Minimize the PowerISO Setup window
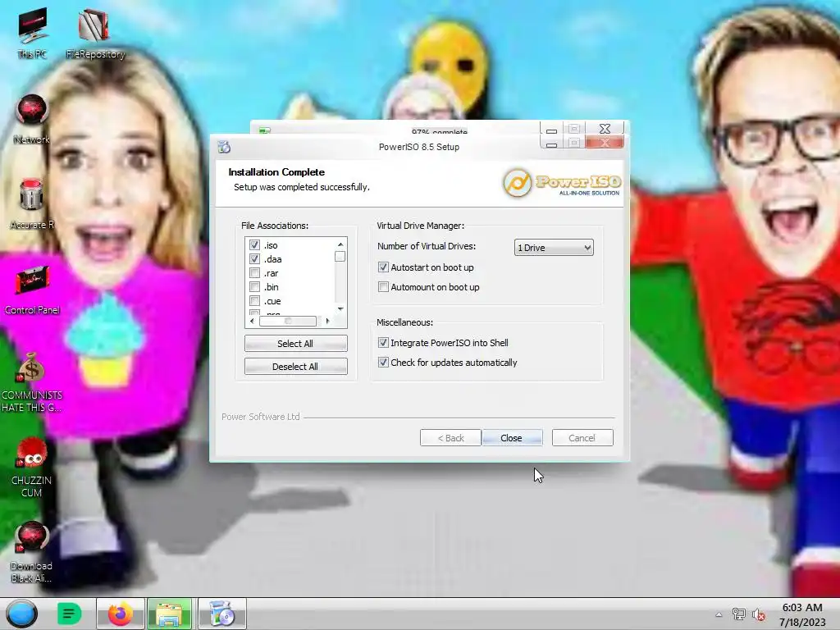Image resolution: width=840 pixels, height=630 pixels. (x=551, y=143)
